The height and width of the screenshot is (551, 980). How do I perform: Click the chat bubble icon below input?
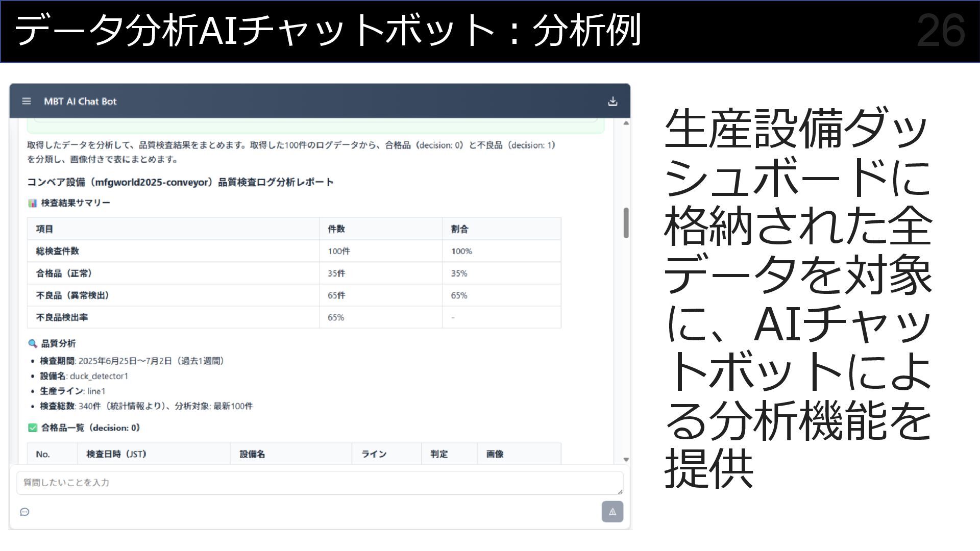point(24,512)
